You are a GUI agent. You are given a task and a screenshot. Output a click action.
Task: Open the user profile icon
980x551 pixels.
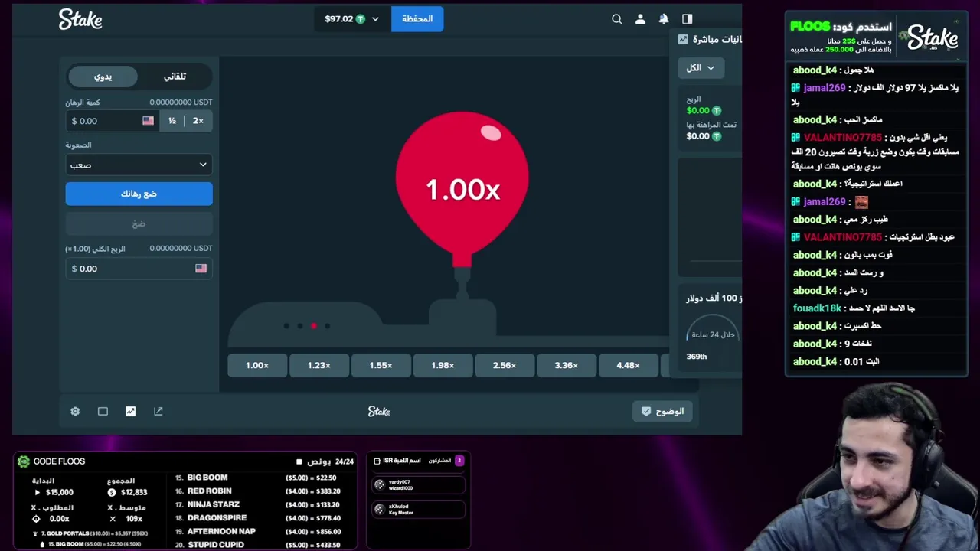point(640,19)
